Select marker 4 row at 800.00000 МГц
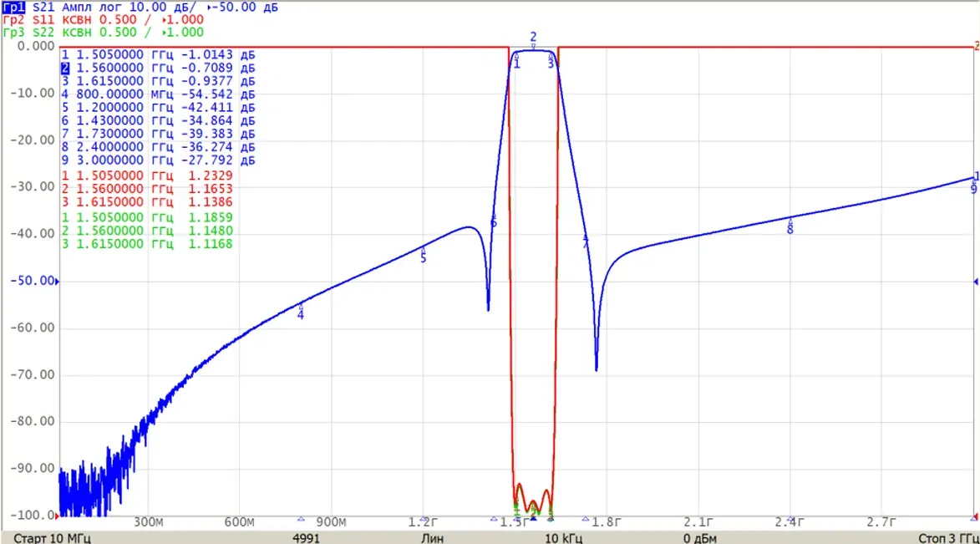980x544 pixels. tap(158, 94)
